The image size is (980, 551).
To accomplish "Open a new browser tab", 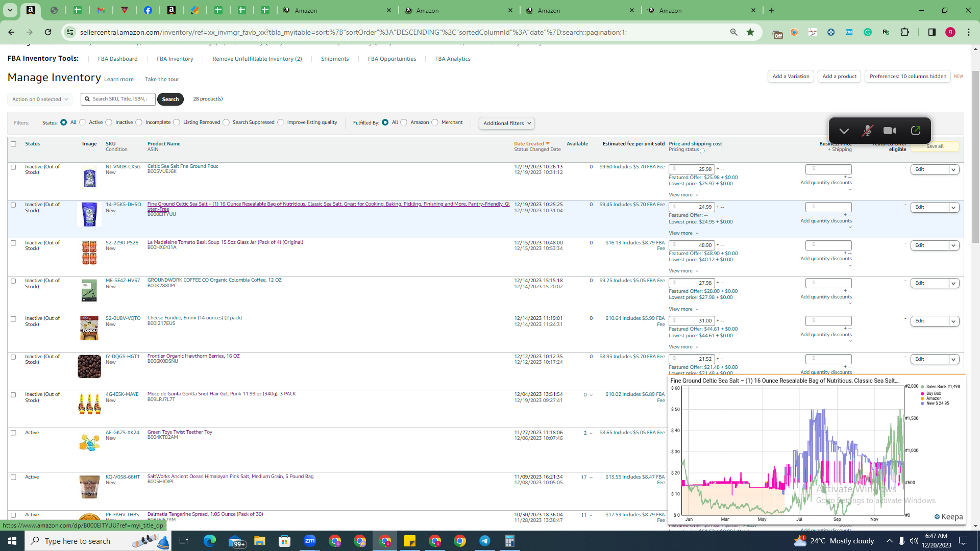I will pyautogui.click(x=772, y=10).
